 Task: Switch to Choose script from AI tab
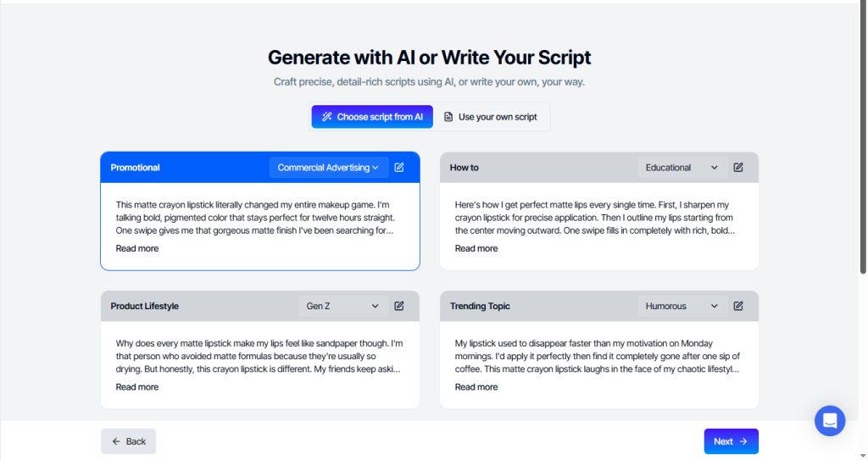(x=372, y=117)
